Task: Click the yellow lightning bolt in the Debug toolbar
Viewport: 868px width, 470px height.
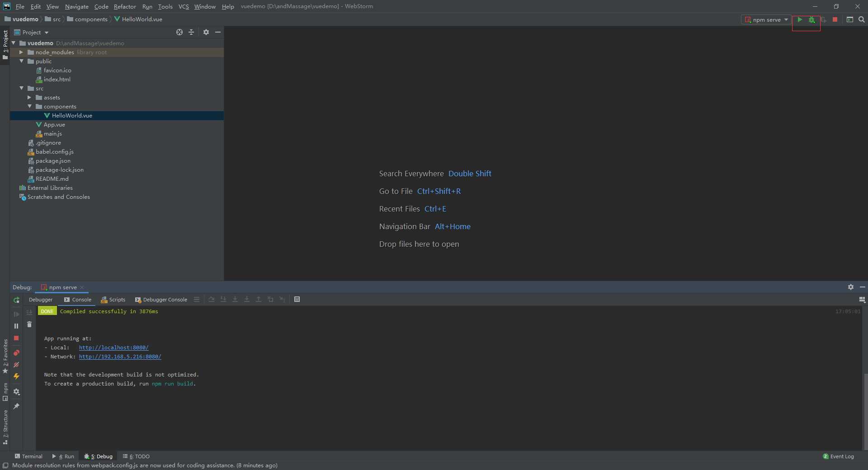Action: (x=16, y=376)
